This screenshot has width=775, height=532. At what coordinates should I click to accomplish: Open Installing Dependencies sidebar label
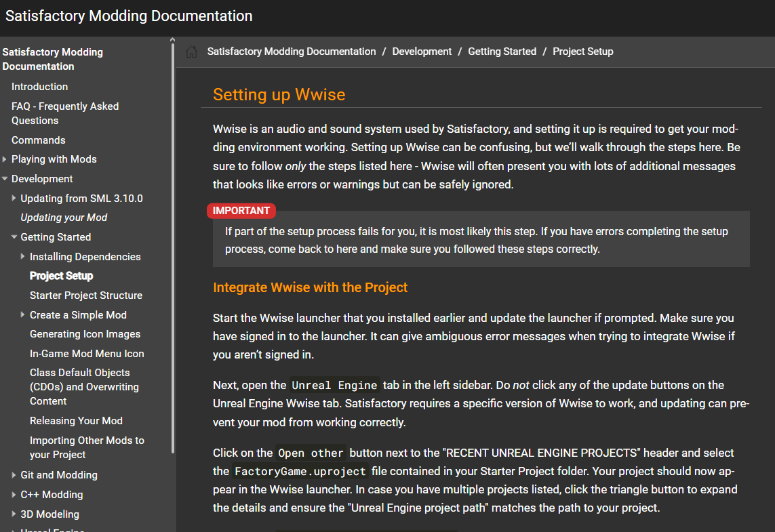pos(85,257)
